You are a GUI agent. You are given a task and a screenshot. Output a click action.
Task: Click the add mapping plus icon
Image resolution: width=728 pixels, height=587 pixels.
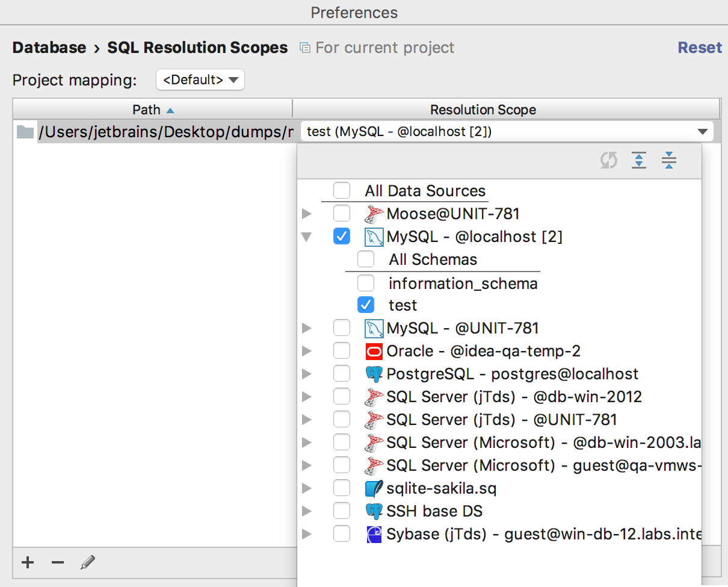[x=28, y=563]
